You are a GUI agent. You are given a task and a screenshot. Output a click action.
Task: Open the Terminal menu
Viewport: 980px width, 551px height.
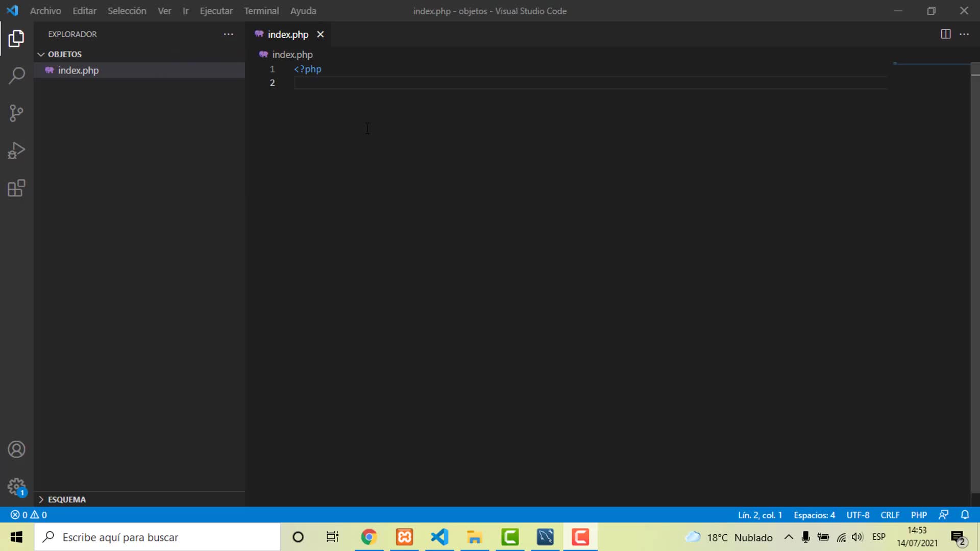(x=261, y=11)
